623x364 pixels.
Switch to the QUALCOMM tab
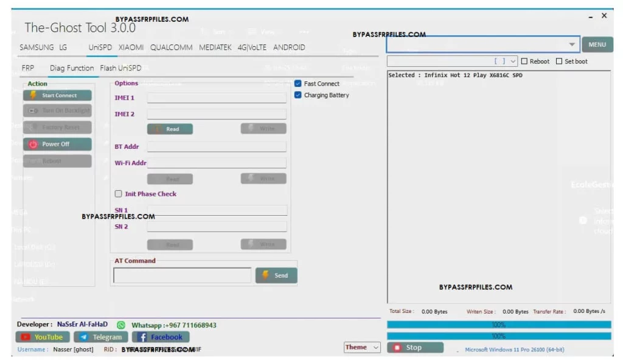[171, 47]
